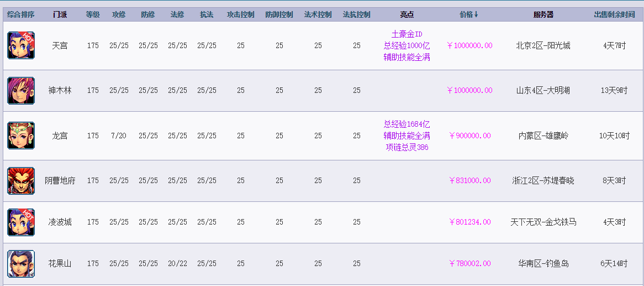Click 总经验1000亿 highlight text
The image size is (644, 286).
(x=407, y=46)
